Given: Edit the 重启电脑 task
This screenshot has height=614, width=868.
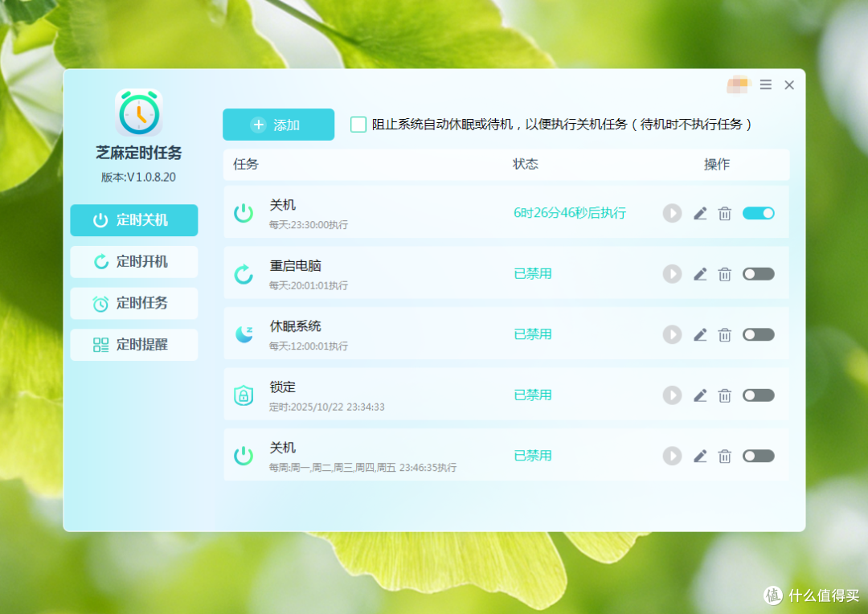Looking at the screenshot, I should point(700,274).
